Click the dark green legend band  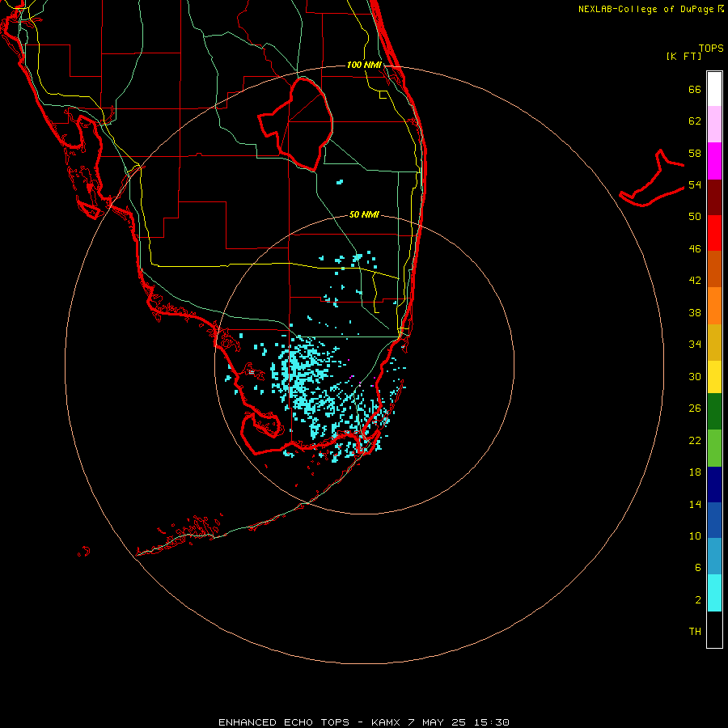tap(714, 412)
